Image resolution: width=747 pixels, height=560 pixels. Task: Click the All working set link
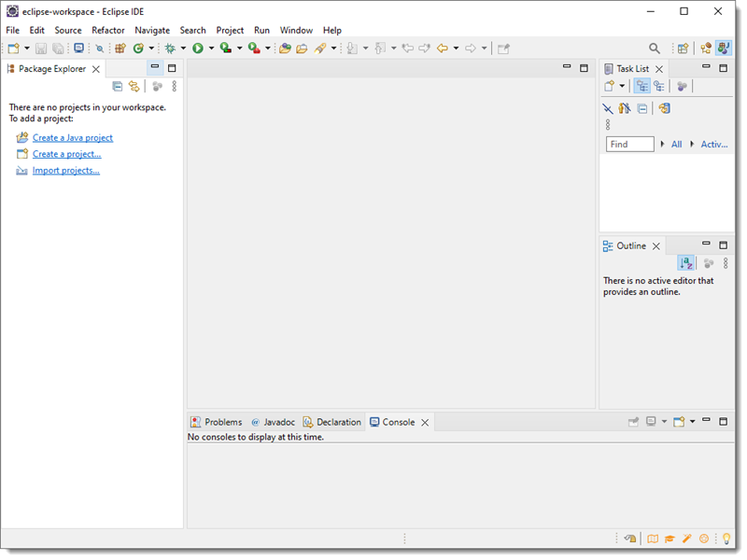[x=676, y=145]
